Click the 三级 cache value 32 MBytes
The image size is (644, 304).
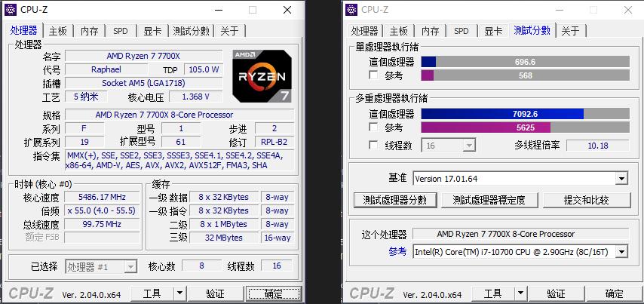(224, 238)
